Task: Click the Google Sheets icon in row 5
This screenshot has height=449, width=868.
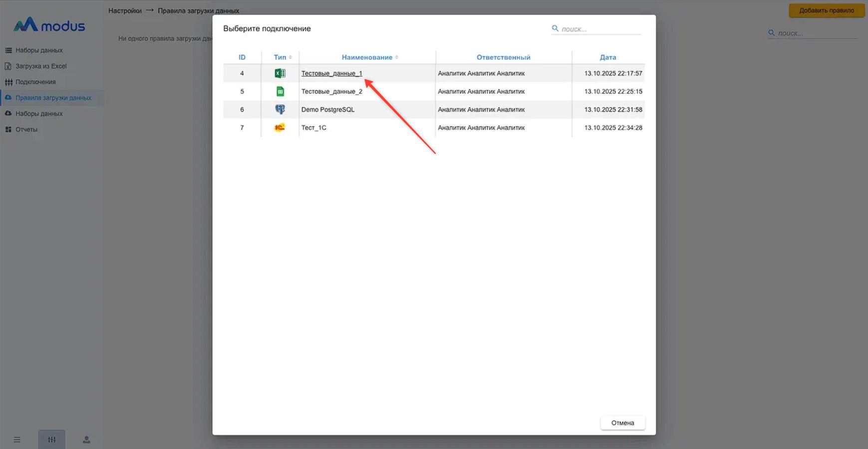Action: (280, 91)
